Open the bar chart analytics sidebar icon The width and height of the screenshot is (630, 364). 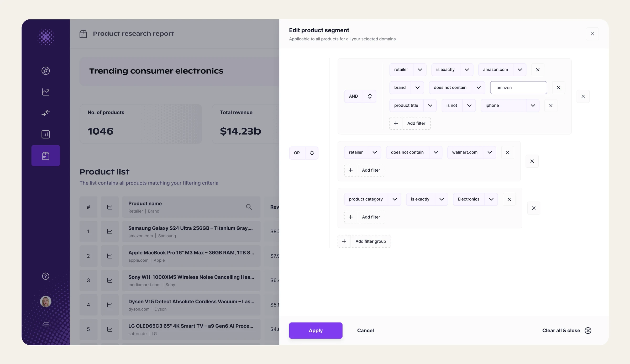(x=46, y=134)
